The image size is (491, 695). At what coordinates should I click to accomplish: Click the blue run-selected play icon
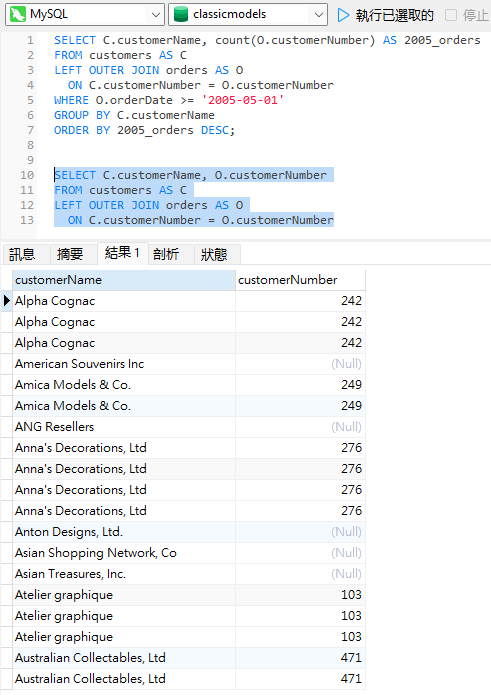[x=343, y=15]
